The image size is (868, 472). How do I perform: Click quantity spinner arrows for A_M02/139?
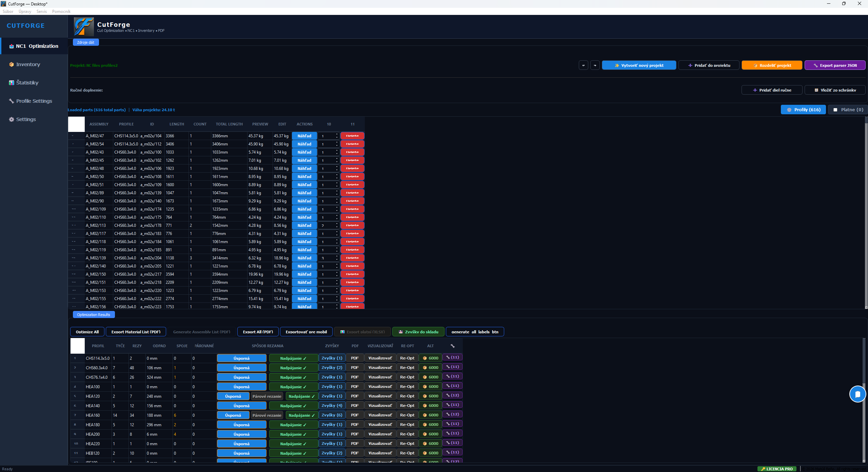tap(337, 258)
